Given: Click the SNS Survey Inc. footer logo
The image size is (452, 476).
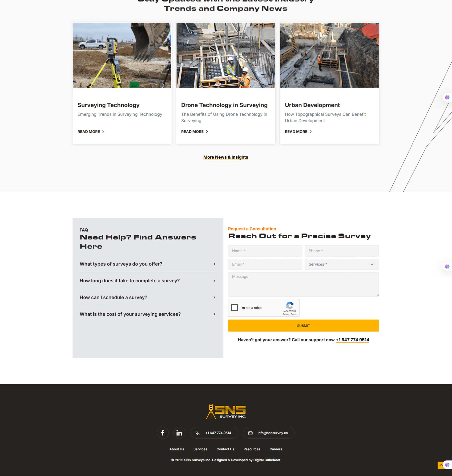Looking at the screenshot, I should [x=226, y=411].
